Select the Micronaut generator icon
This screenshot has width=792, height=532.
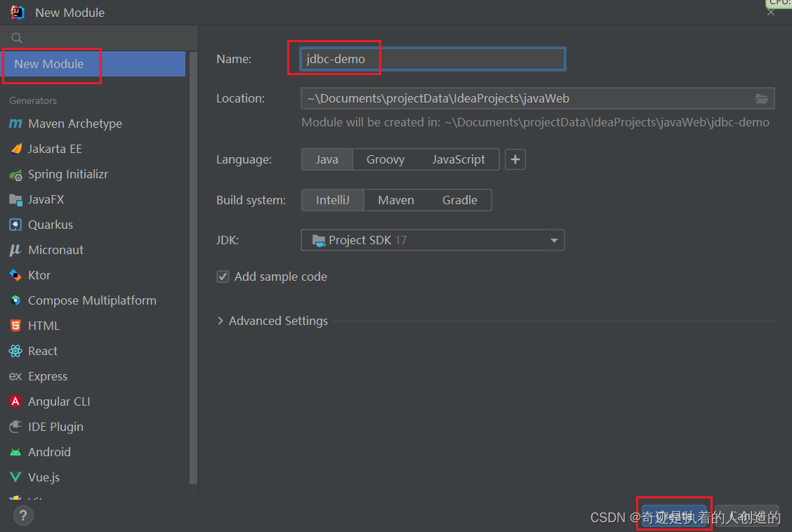(15, 250)
